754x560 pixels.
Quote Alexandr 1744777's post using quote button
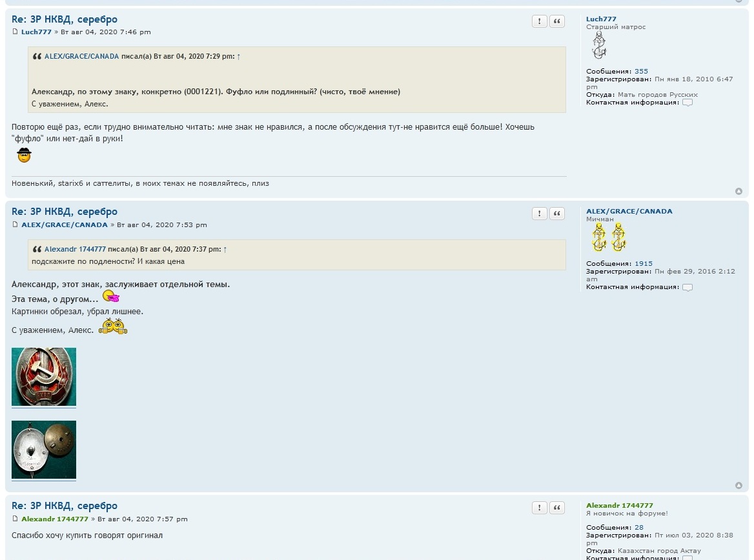pyautogui.click(x=556, y=508)
